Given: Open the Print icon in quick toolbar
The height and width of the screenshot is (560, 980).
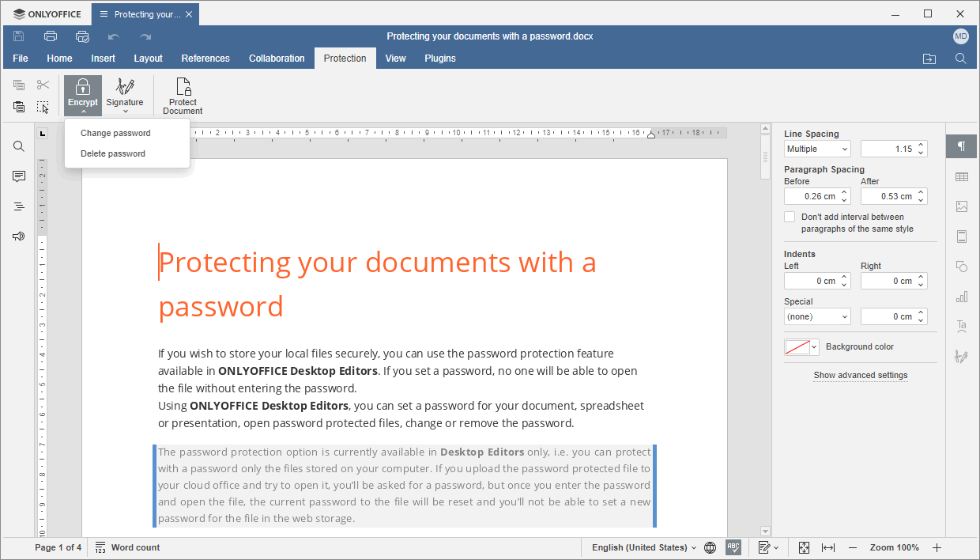Looking at the screenshot, I should tap(50, 36).
